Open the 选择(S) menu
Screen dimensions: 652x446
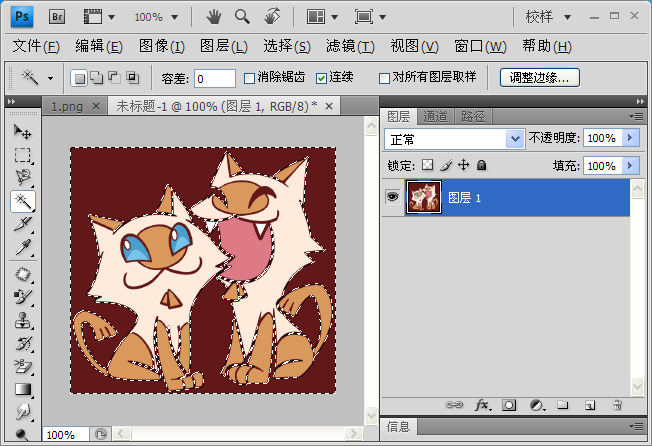pos(287,46)
